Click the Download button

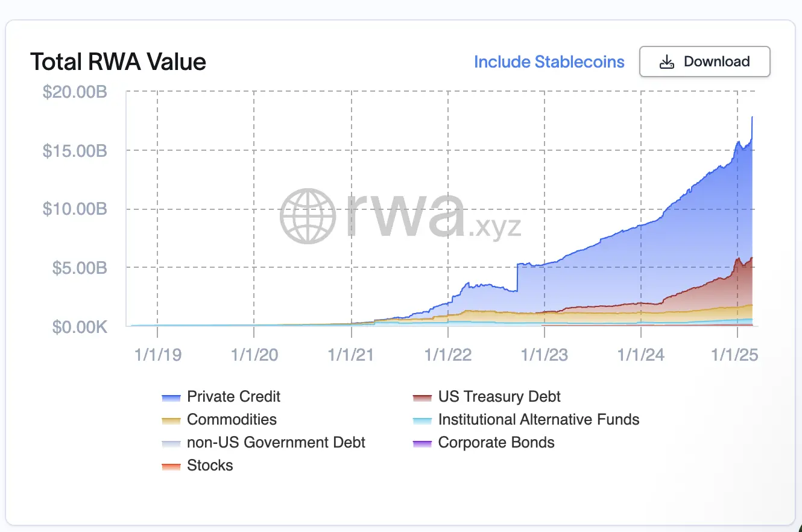pos(704,62)
